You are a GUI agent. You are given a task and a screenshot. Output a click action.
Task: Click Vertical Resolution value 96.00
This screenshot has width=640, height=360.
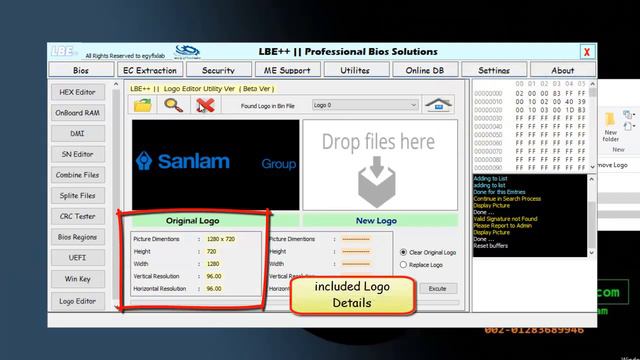coord(214,276)
